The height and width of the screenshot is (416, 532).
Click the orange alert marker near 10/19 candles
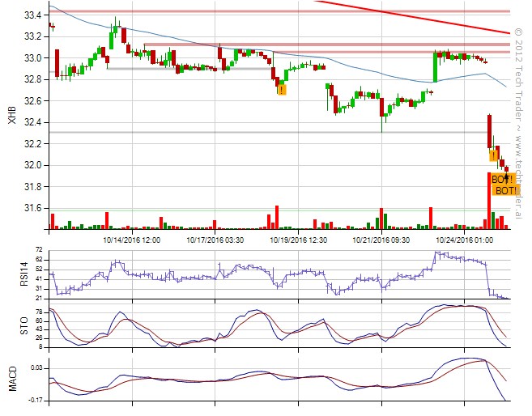(281, 89)
